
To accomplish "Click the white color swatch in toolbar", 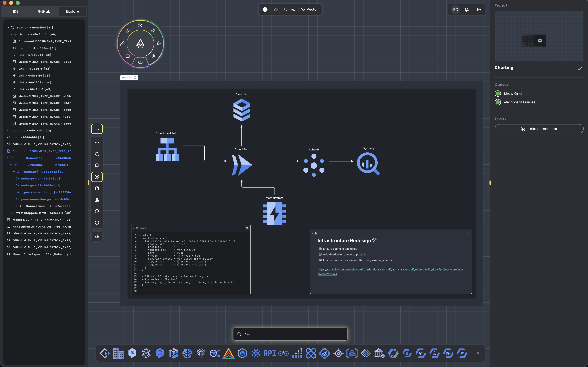I will 265,9.
